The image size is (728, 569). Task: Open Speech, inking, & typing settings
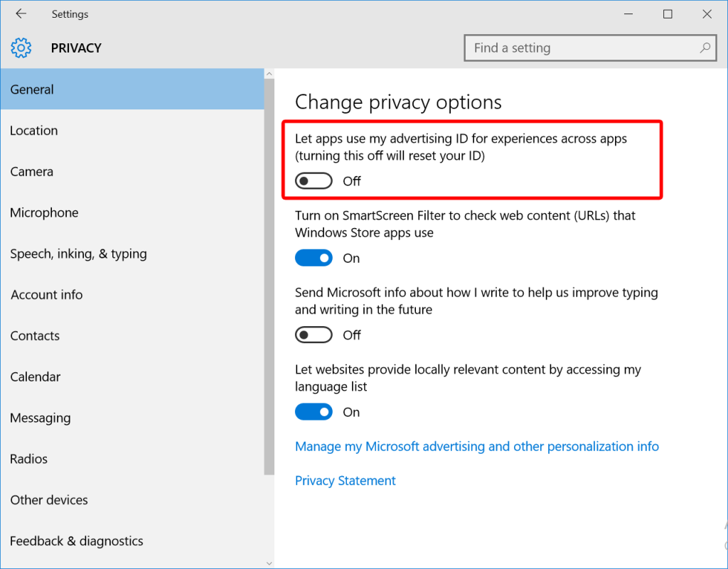point(78,254)
